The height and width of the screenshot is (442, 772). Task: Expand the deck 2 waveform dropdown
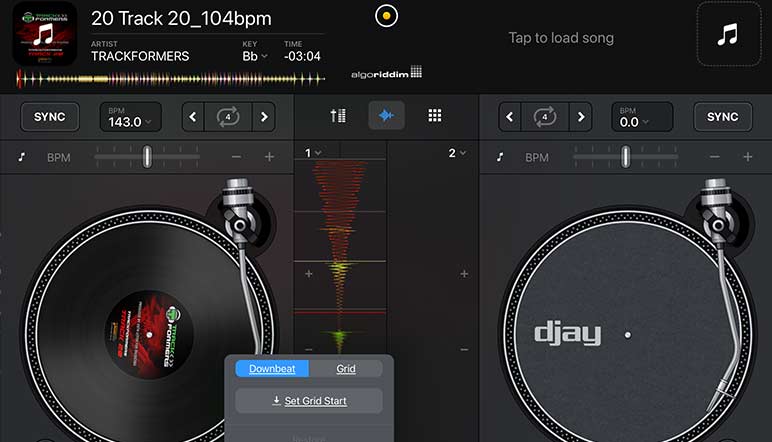pyautogui.click(x=457, y=153)
